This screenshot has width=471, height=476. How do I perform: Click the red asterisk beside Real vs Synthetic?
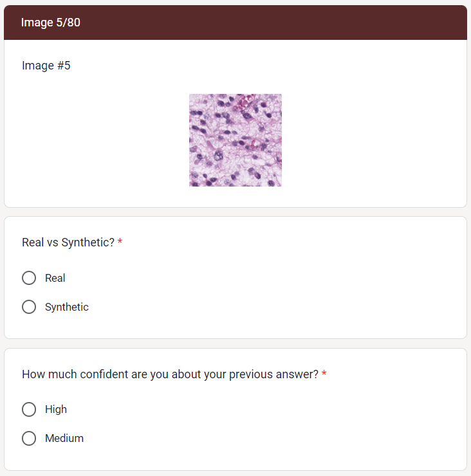[120, 241]
